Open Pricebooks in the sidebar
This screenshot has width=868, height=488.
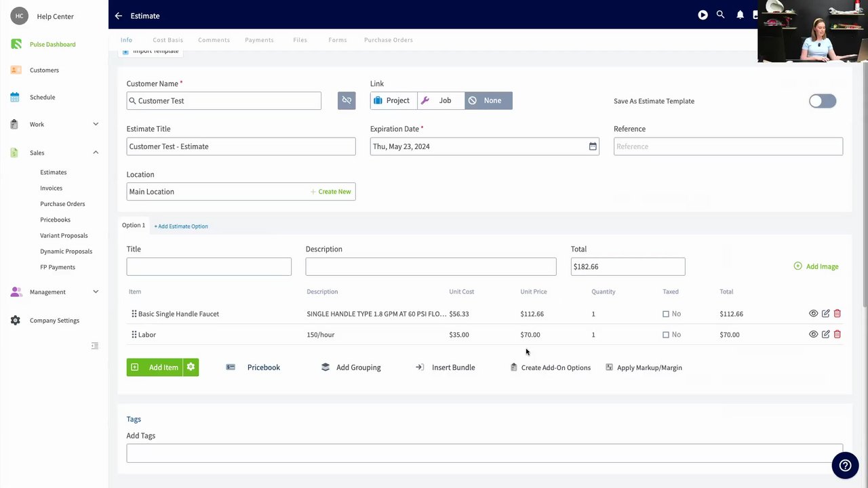[56, 220]
